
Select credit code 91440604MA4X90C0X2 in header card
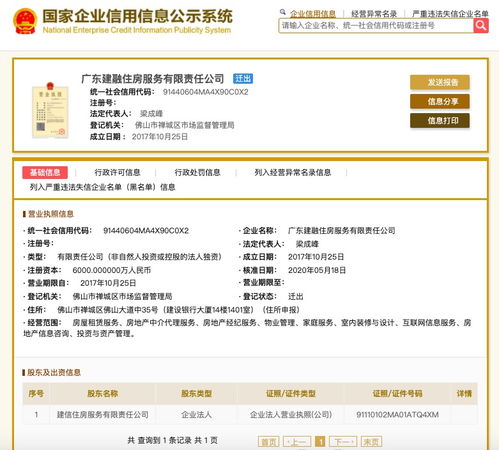click(205, 92)
